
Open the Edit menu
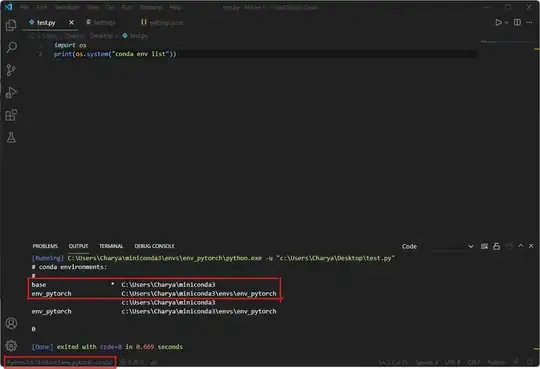coord(42,7)
